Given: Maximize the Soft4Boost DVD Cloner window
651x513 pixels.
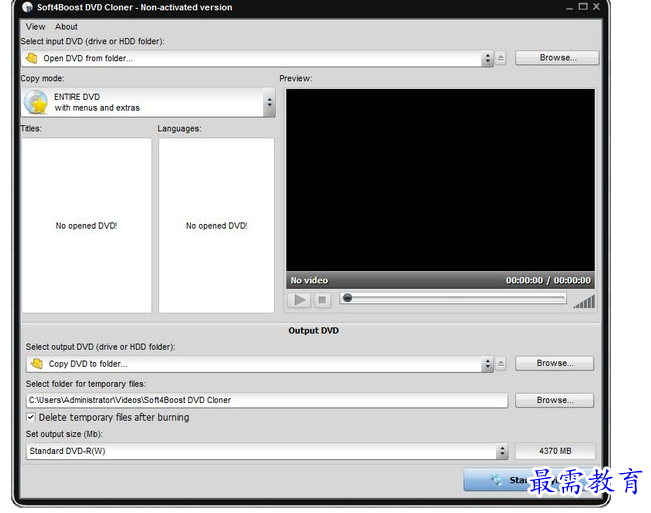Looking at the screenshot, I should [583, 6].
